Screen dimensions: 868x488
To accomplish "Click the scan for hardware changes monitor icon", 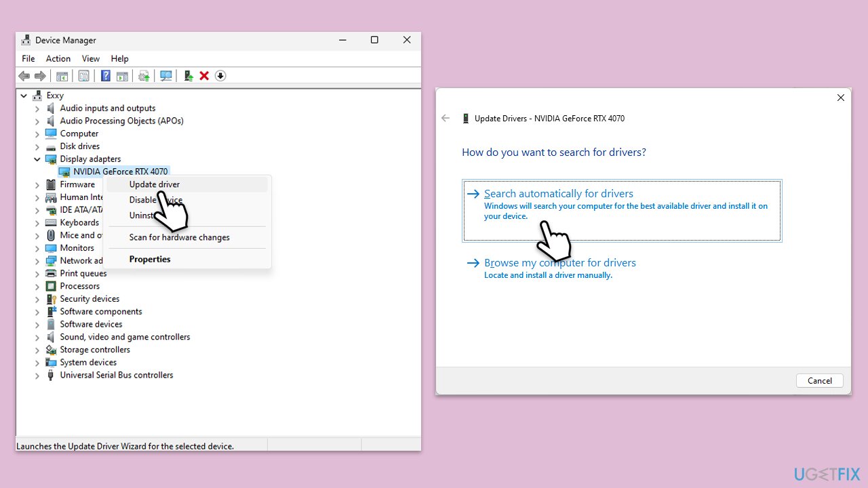I will click(x=166, y=76).
